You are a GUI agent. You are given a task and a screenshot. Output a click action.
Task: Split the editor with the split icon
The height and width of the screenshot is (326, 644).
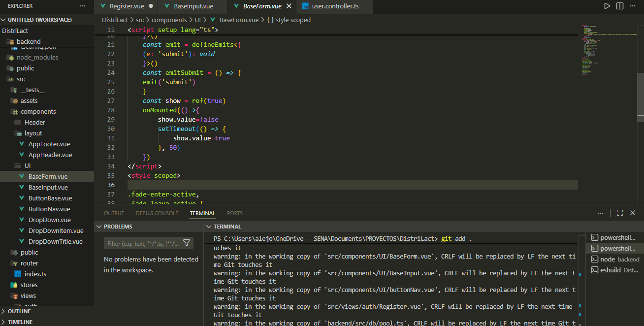click(x=620, y=6)
